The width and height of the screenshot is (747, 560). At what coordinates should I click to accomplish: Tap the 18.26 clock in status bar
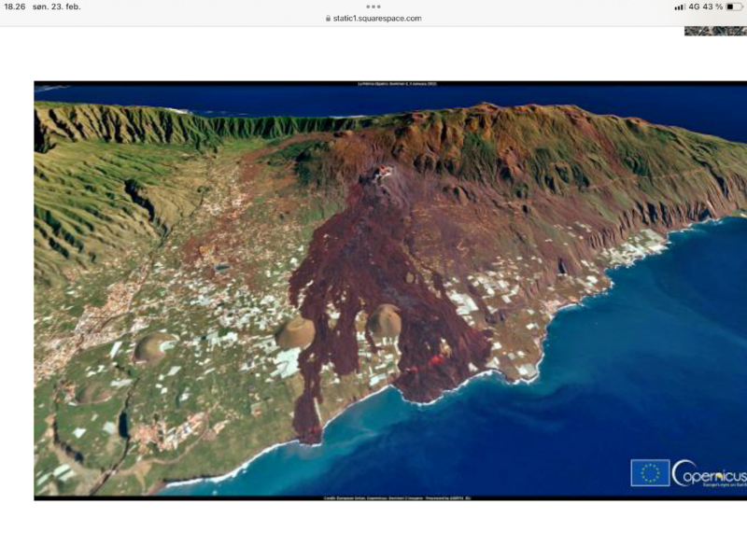tap(15, 7)
